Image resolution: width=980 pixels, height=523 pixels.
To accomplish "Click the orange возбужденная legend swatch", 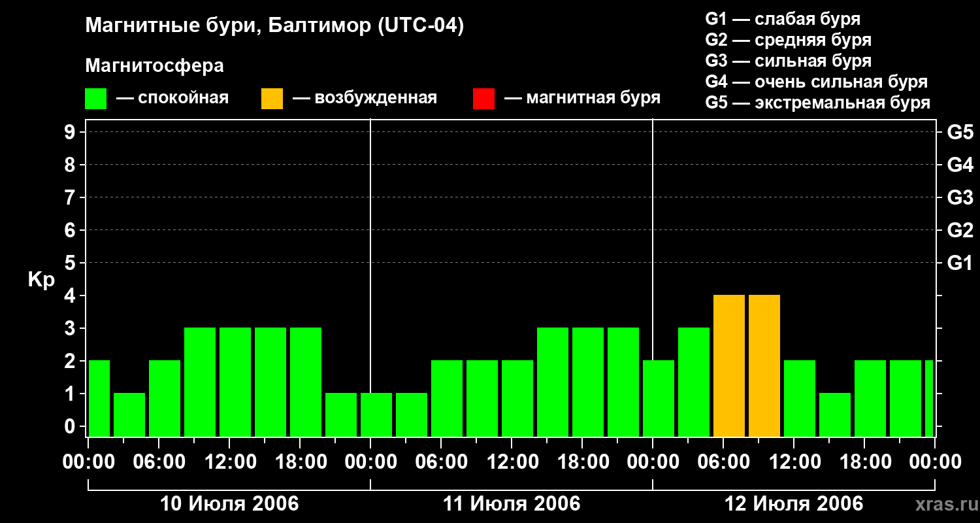I will [x=272, y=99].
